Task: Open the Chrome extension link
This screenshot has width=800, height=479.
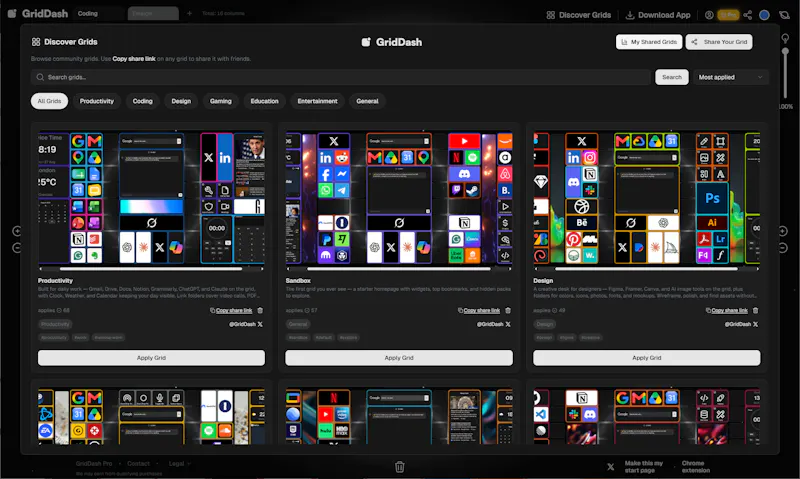Action: point(695,466)
